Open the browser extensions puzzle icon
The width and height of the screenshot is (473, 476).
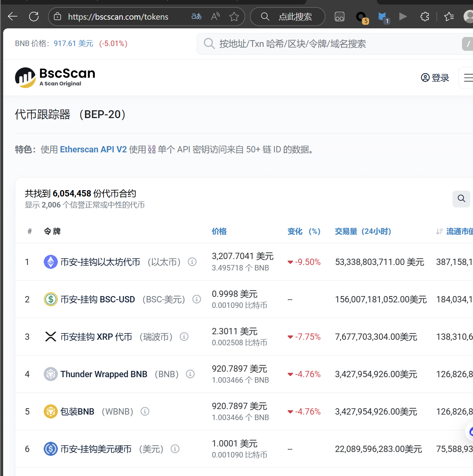click(x=425, y=17)
